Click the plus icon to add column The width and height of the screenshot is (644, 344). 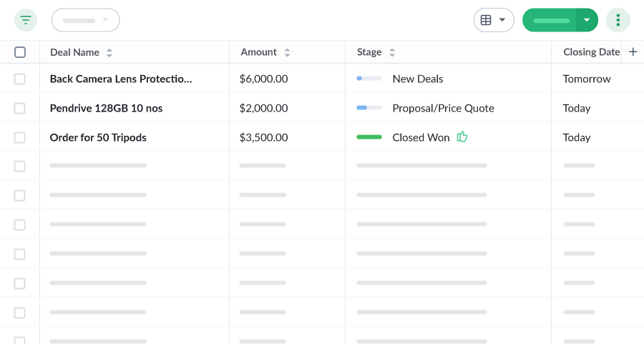(x=633, y=52)
